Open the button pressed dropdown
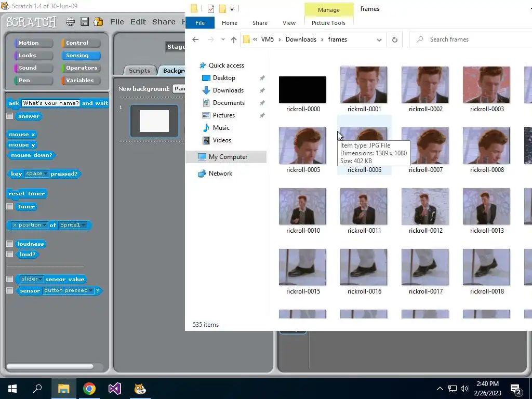The height and width of the screenshot is (399, 532). click(68, 290)
